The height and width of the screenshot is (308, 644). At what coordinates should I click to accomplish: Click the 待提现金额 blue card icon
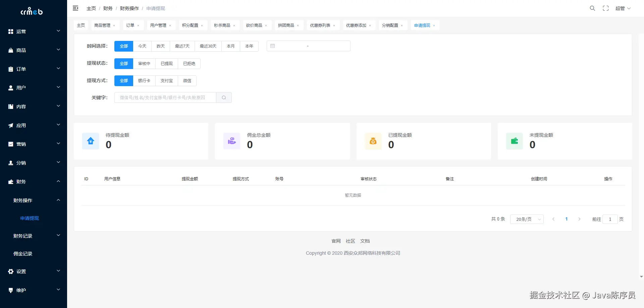click(x=91, y=141)
